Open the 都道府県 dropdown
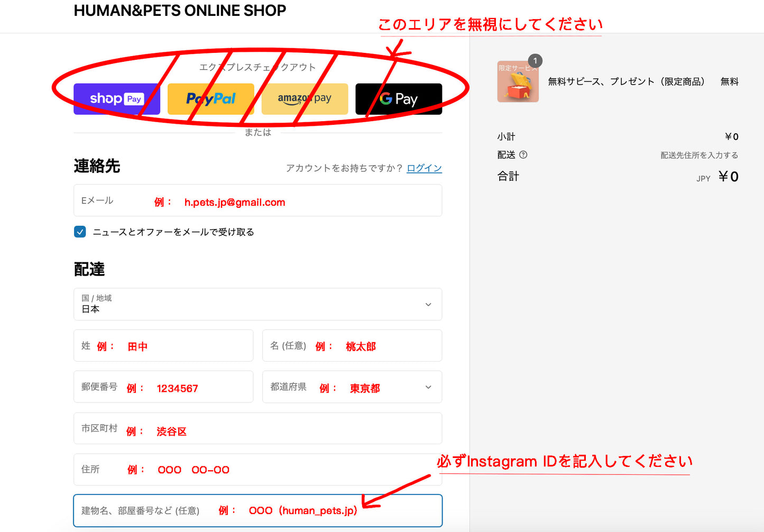Image resolution: width=764 pixels, height=532 pixels. click(352, 387)
